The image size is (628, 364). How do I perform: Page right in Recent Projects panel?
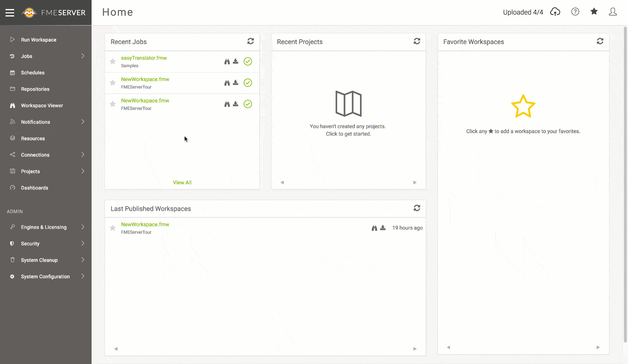click(x=415, y=183)
